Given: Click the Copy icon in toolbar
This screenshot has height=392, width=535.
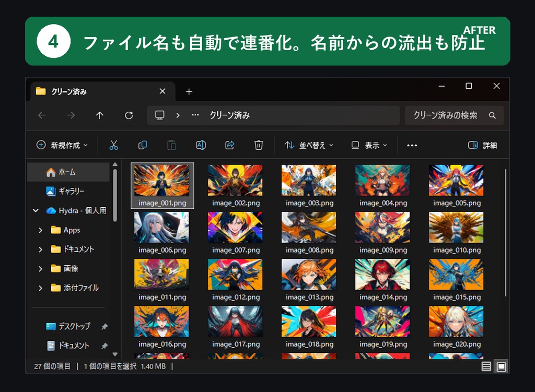Looking at the screenshot, I should [x=143, y=145].
